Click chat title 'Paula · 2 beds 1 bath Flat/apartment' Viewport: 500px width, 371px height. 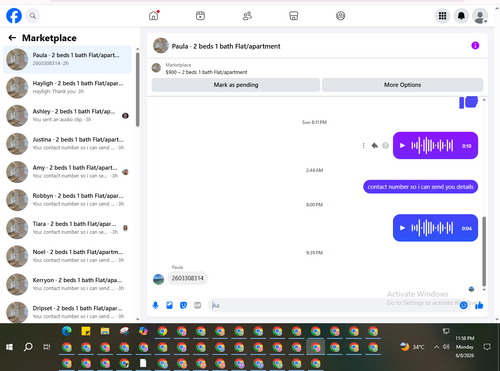coord(226,46)
